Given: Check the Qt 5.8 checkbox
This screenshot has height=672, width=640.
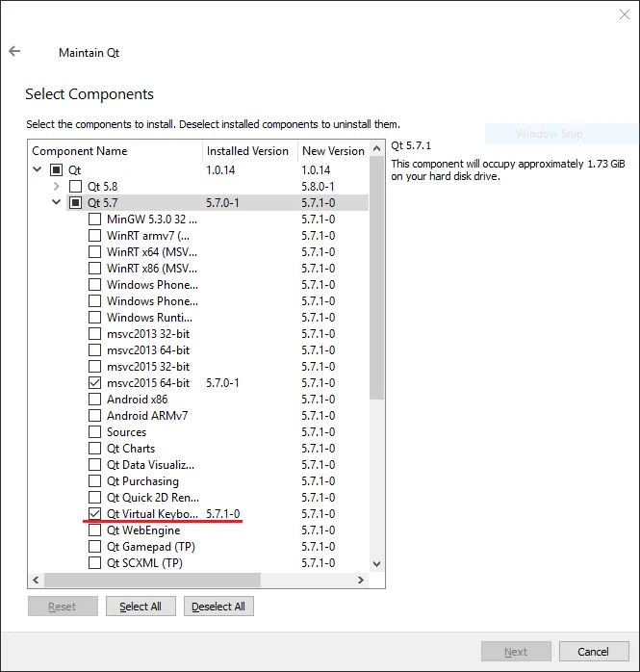Looking at the screenshot, I should pyautogui.click(x=75, y=187).
